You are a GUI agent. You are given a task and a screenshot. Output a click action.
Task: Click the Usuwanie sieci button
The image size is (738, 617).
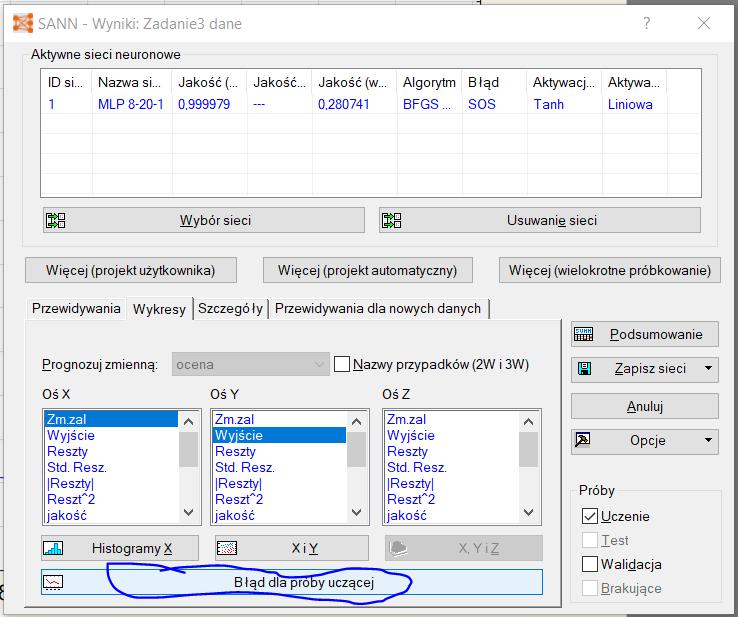(x=540, y=220)
